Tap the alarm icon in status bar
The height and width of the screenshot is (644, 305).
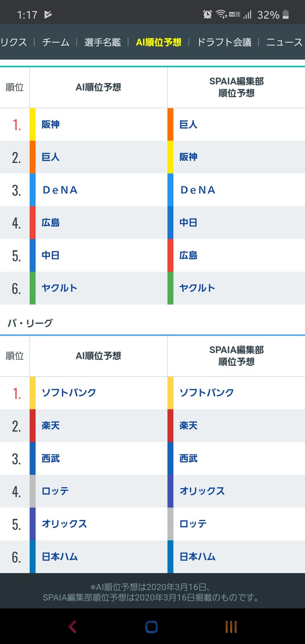pyautogui.click(x=207, y=14)
